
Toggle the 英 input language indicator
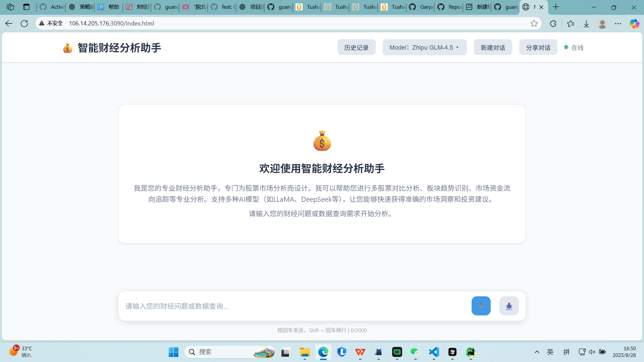550,352
